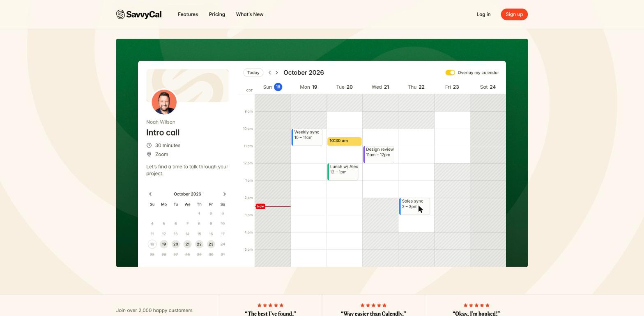Click the Wed 21 column header
Screen dimensions: 644x316
point(380,87)
